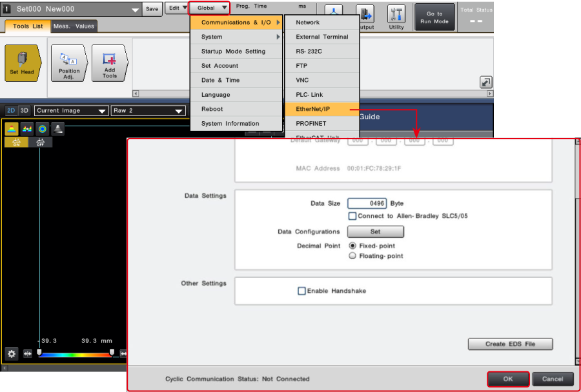Viewport: 581px width, 392px height.
Task: Open the Raw 2 image dropdown
Action: pyautogui.click(x=148, y=111)
